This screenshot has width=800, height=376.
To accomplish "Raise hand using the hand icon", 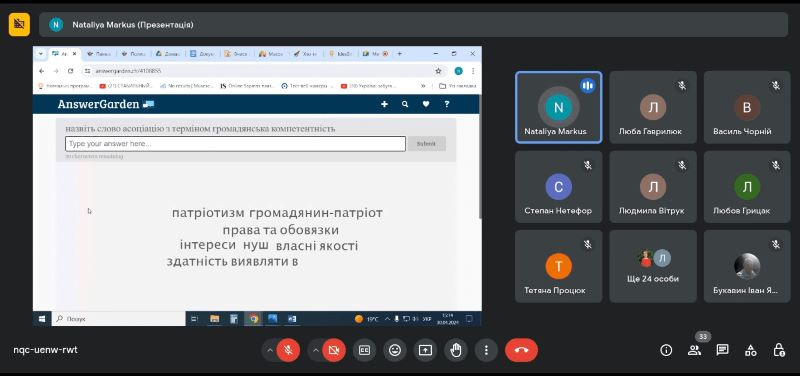I will tap(456, 350).
